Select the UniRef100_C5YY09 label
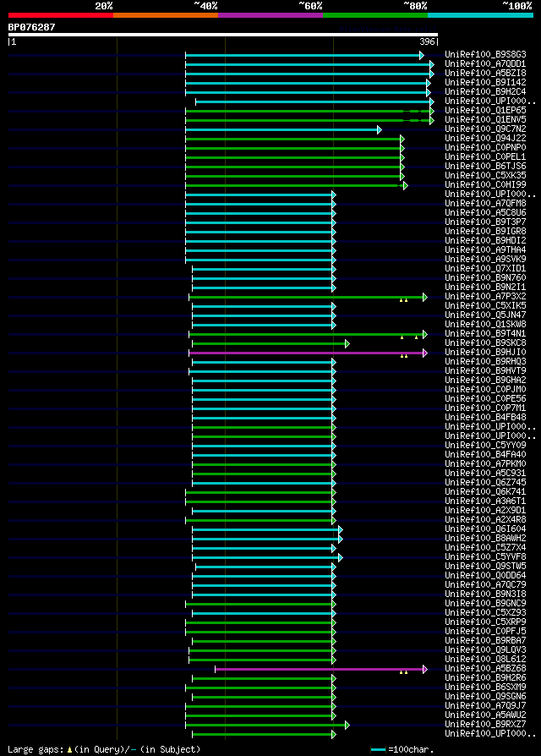Screen dimensions: 541x756 point(485,445)
